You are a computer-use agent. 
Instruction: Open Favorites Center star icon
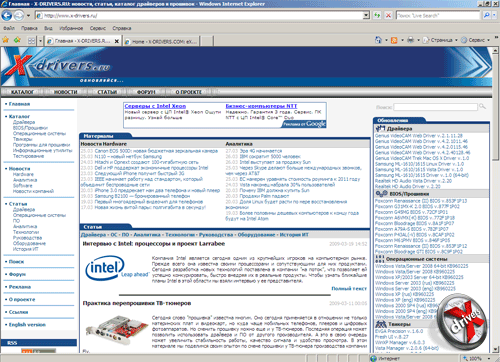(6, 40)
